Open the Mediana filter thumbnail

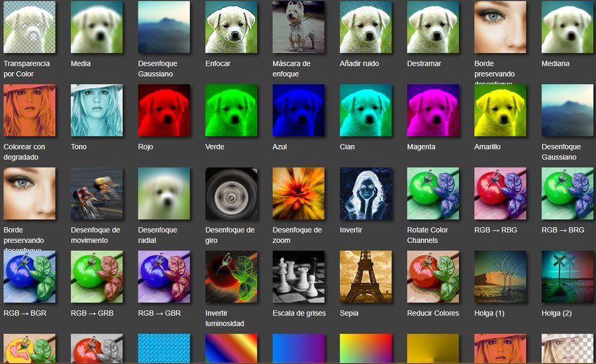point(568,27)
